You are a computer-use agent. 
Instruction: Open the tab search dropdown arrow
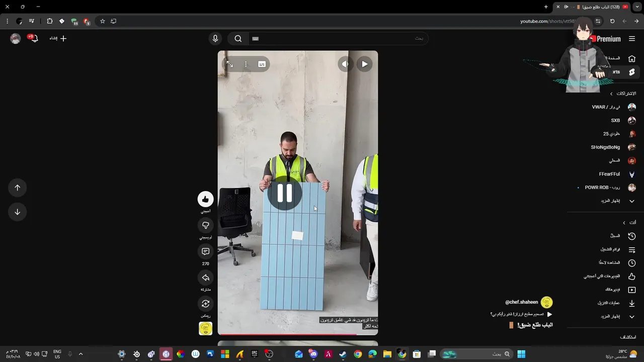(637, 7)
